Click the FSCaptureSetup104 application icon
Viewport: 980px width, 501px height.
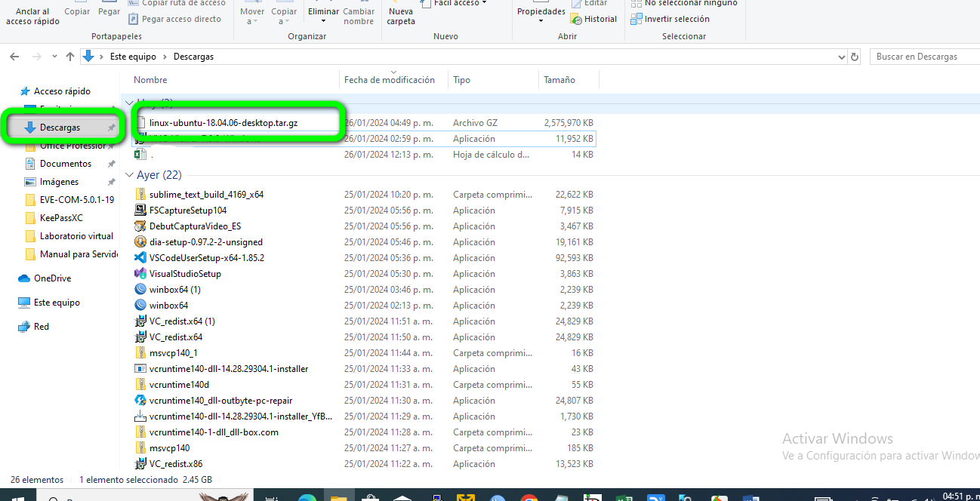(x=140, y=211)
